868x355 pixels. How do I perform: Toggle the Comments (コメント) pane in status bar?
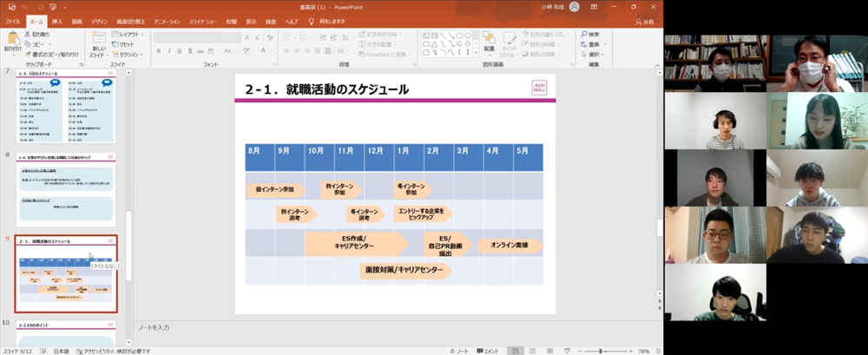(x=490, y=351)
